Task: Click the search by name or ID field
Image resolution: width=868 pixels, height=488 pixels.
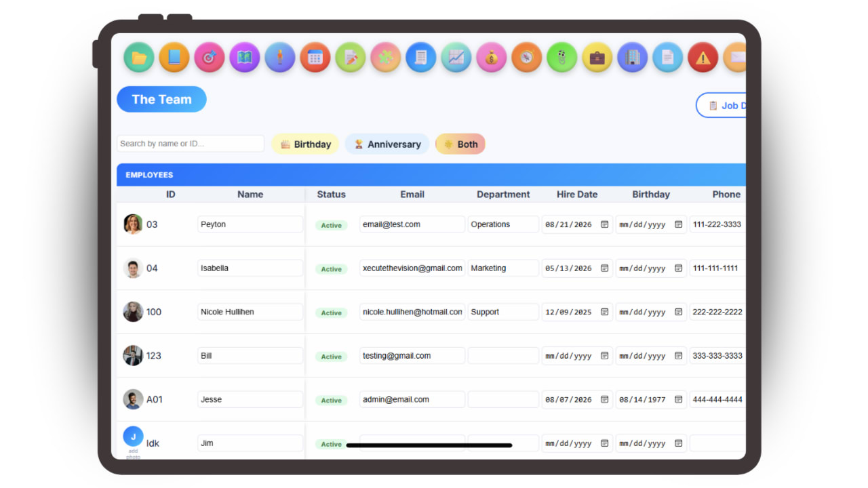Action: [x=191, y=144]
